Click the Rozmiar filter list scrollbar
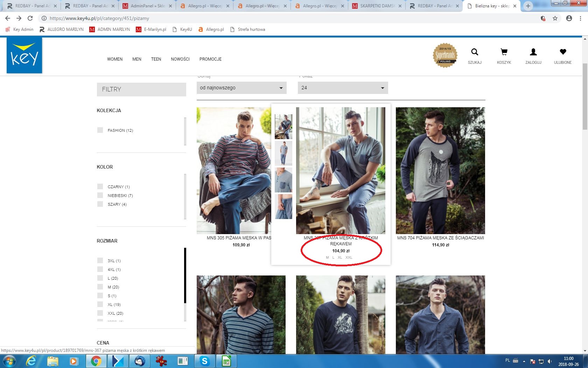Screen dimensions: 588x368 (x=185, y=275)
